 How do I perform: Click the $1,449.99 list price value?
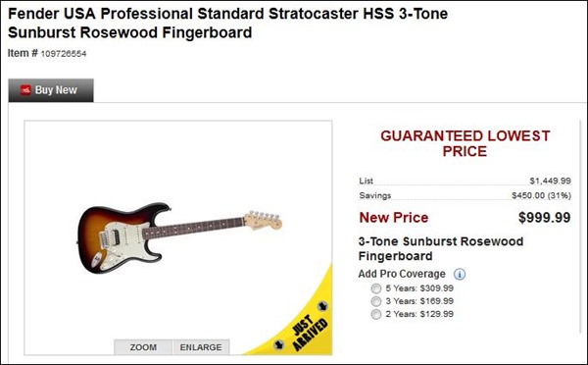[x=550, y=181]
